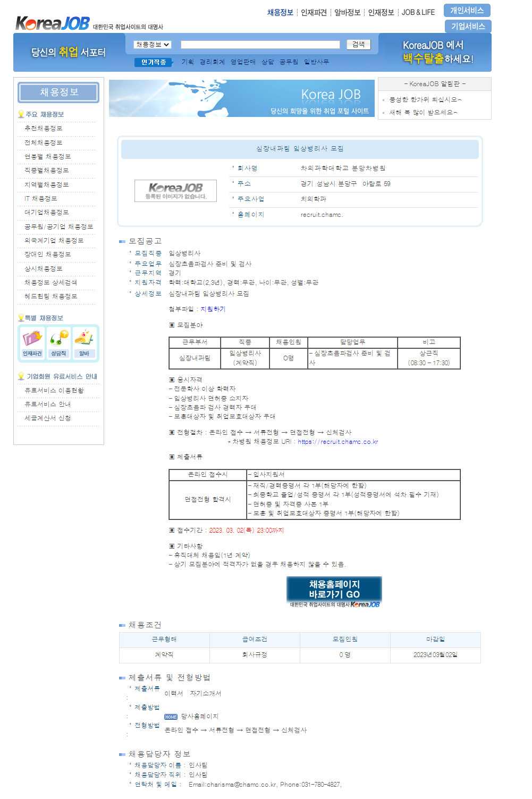Click the 면접전형 합격시 table cell
532x799 pixels.
pos(208,500)
